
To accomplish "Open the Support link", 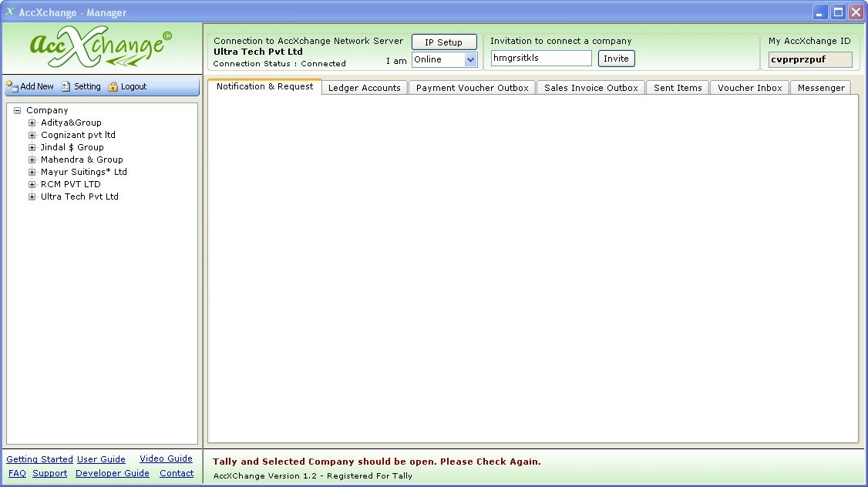I will point(50,473).
